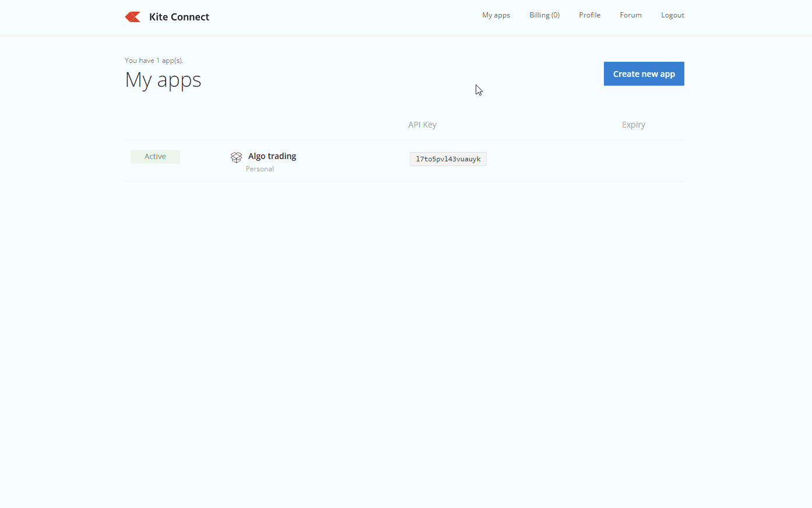Select the API key l7to5pvl43vuauyk
Screen dimensions: 812x508
448,159
